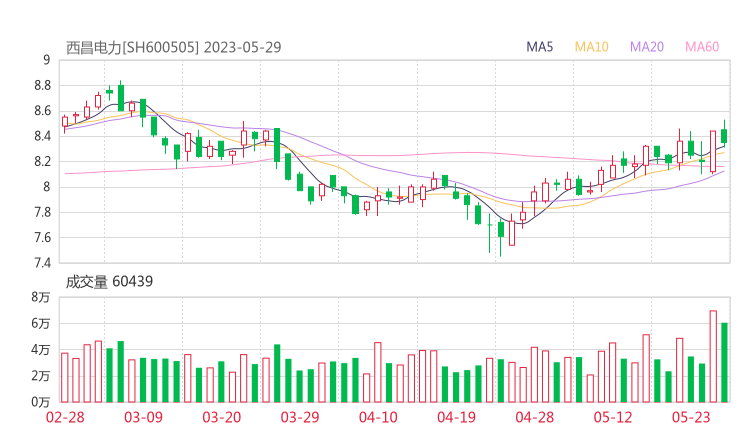The image size is (740, 440).
Task: Click the 04-28 date label
Action: point(535,417)
